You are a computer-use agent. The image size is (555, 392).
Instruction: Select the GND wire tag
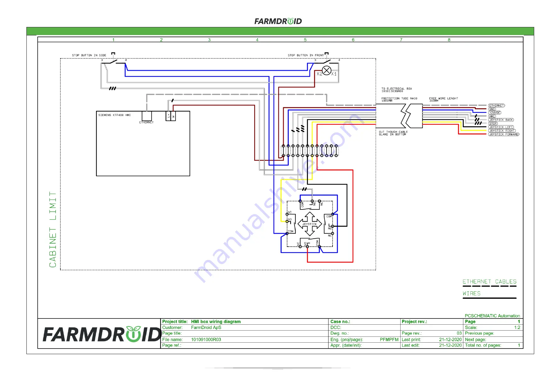click(x=492, y=109)
